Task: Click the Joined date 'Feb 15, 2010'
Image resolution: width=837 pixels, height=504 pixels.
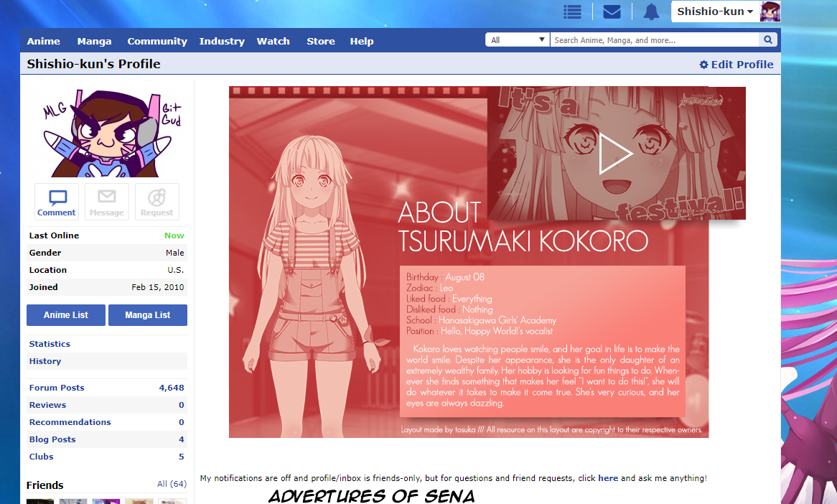Action: coord(157,287)
